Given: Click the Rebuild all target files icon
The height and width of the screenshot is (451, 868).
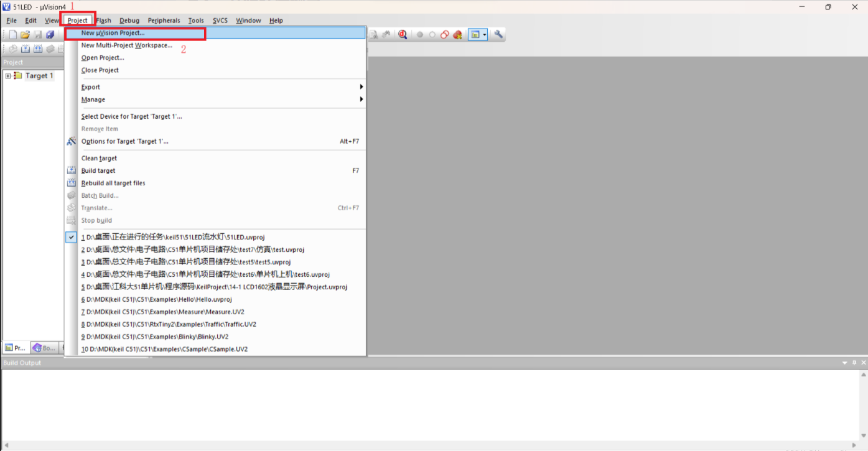Looking at the screenshot, I should pyautogui.click(x=72, y=183).
